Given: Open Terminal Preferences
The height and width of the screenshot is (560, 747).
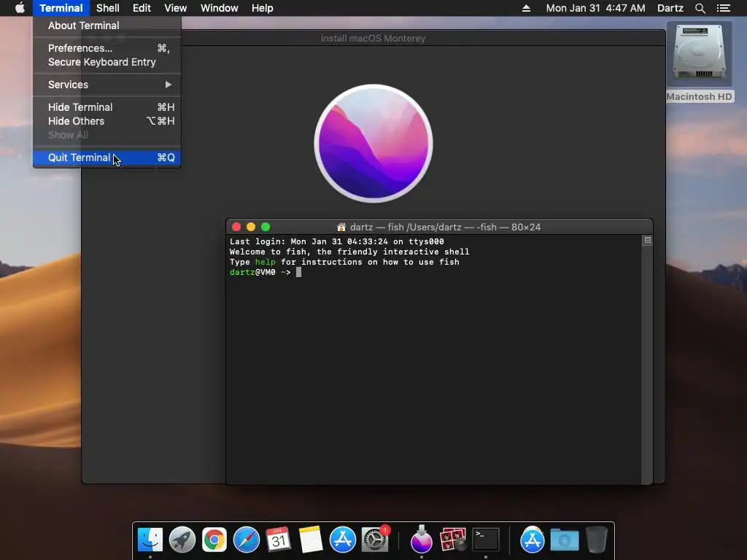Looking at the screenshot, I should [107, 48].
